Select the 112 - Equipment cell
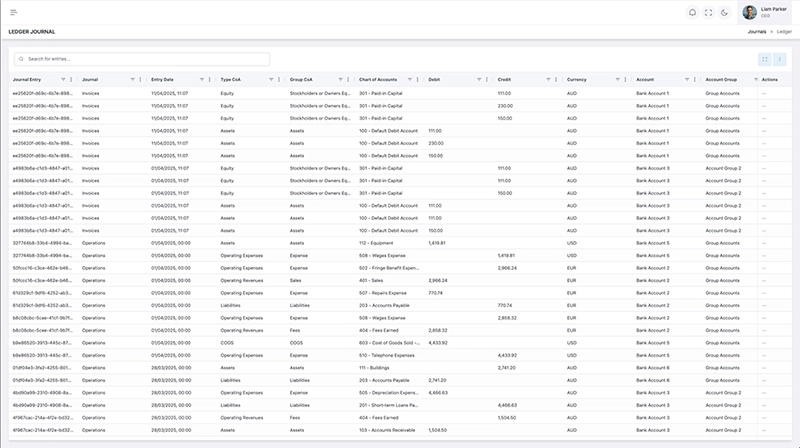 pos(376,243)
